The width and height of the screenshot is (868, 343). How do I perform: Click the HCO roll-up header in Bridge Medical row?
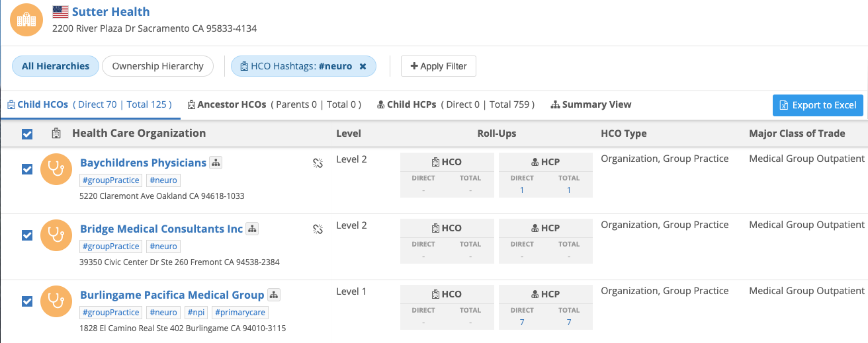point(447,228)
